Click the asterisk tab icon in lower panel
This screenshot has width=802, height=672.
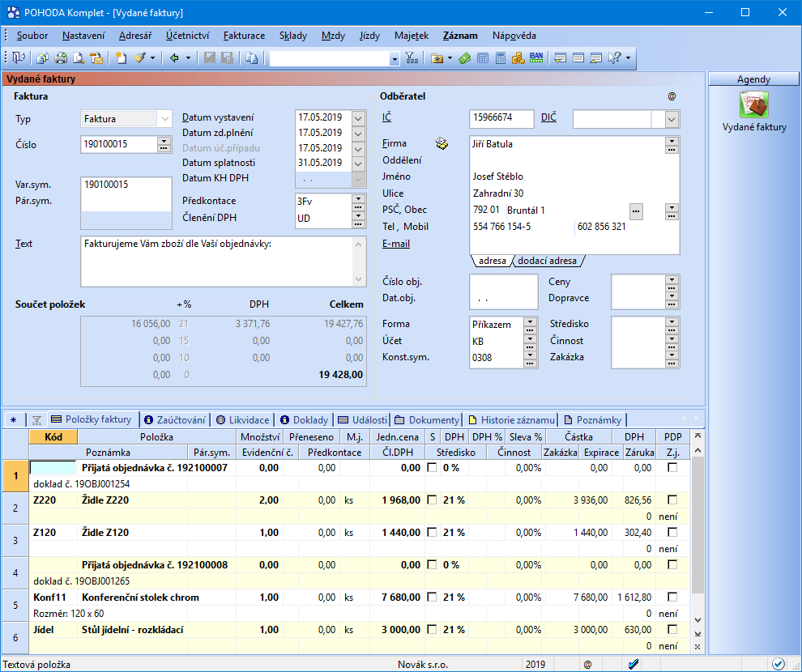(x=13, y=420)
